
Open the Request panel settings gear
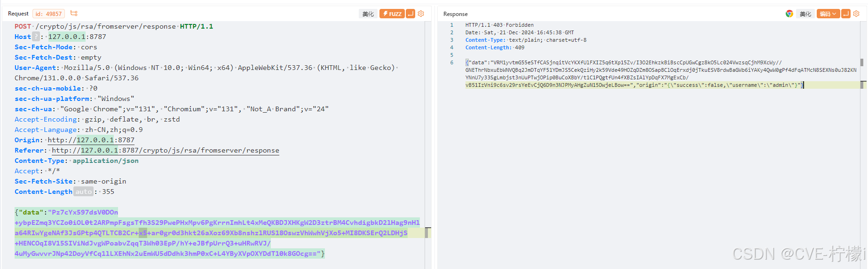(421, 14)
